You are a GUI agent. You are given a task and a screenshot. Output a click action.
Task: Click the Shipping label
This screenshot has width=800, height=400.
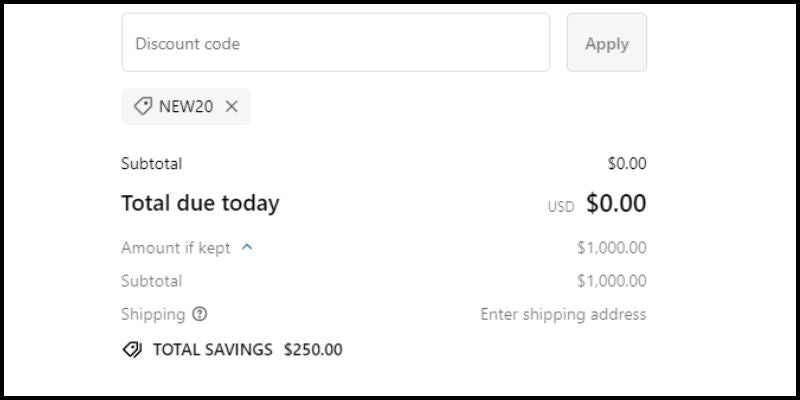click(x=153, y=314)
